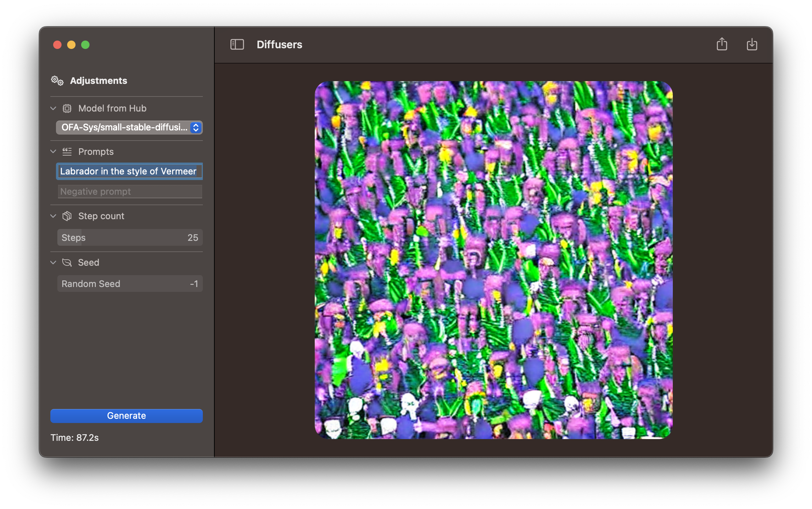Click the leaf icon beside Seed
This screenshot has height=509, width=812.
point(67,263)
